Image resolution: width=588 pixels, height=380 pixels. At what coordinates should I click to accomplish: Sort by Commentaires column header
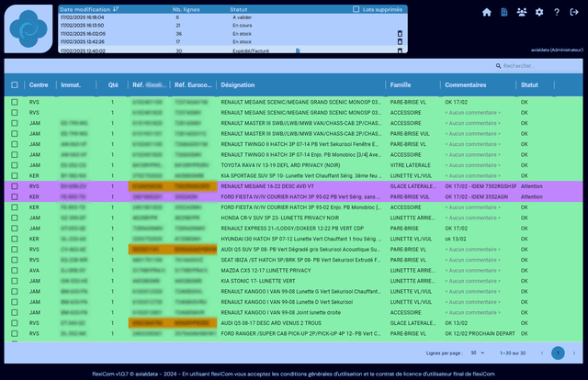click(466, 85)
